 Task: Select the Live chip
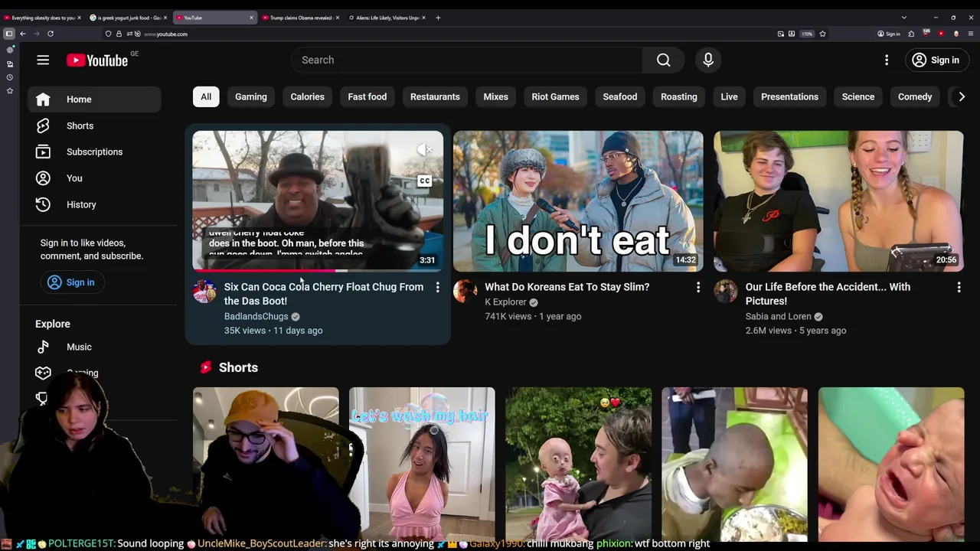click(729, 96)
